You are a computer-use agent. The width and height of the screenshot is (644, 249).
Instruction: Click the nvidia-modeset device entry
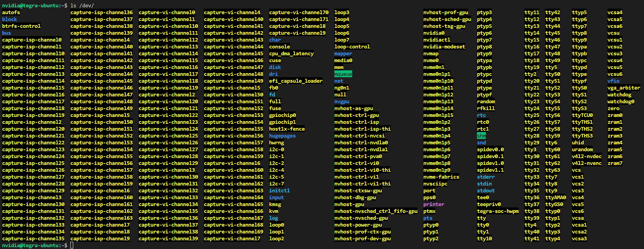[x=444, y=47]
